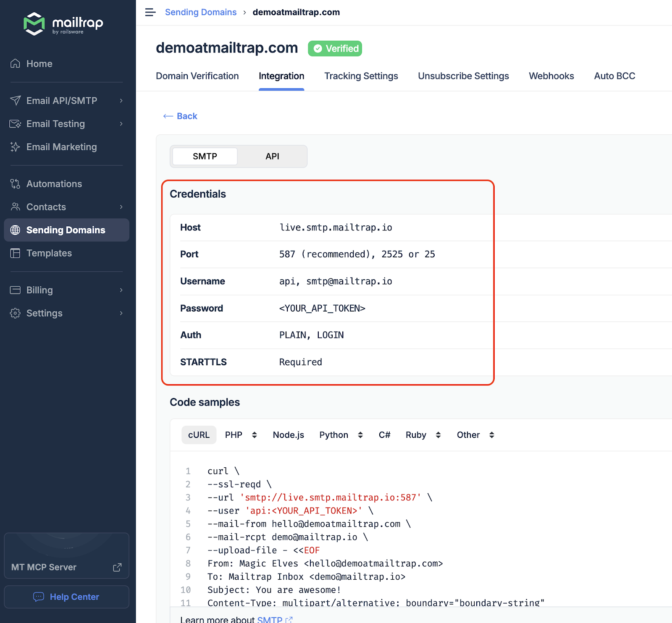Click the Automations icon in sidebar

15,184
